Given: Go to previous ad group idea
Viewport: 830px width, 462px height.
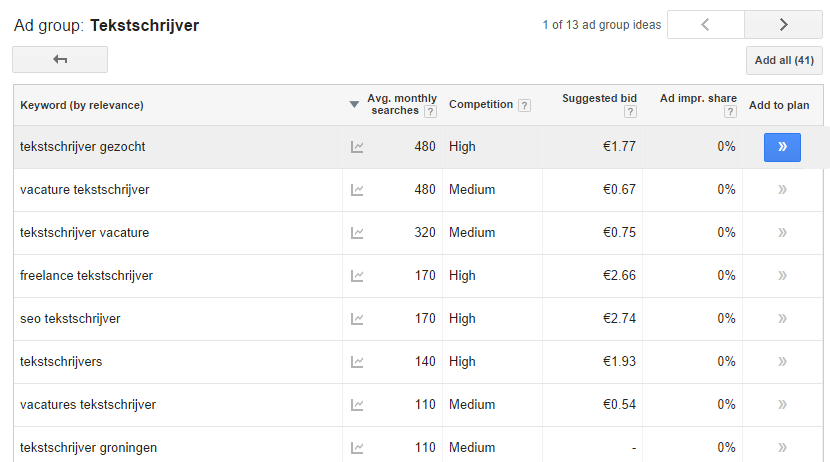Looking at the screenshot, I should point(706,25).
